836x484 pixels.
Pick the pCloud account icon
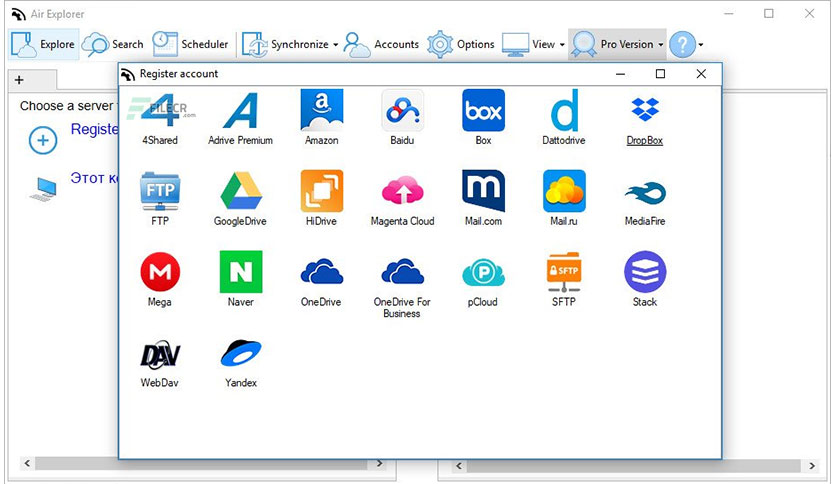pyautogui.click(x=483, y=273)
